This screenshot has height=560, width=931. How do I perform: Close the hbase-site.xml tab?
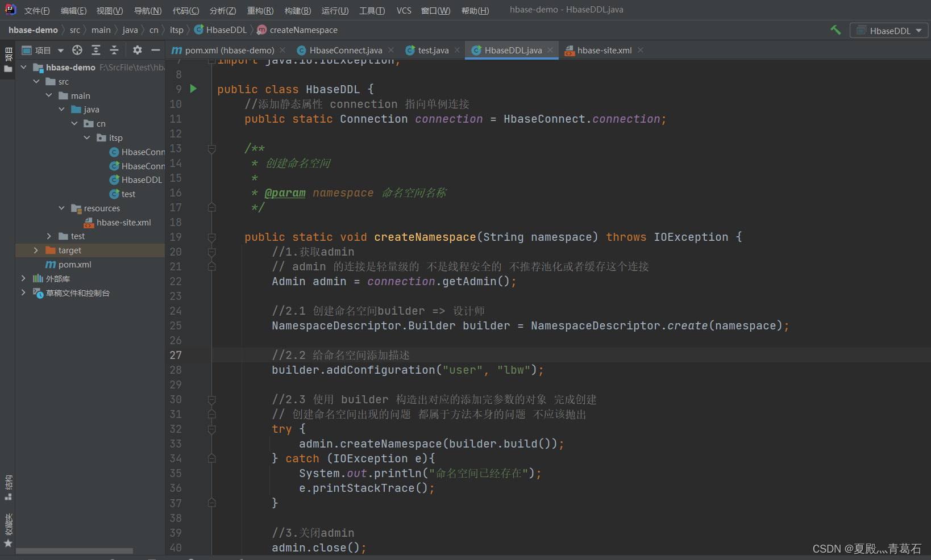[x=641, y=50]
